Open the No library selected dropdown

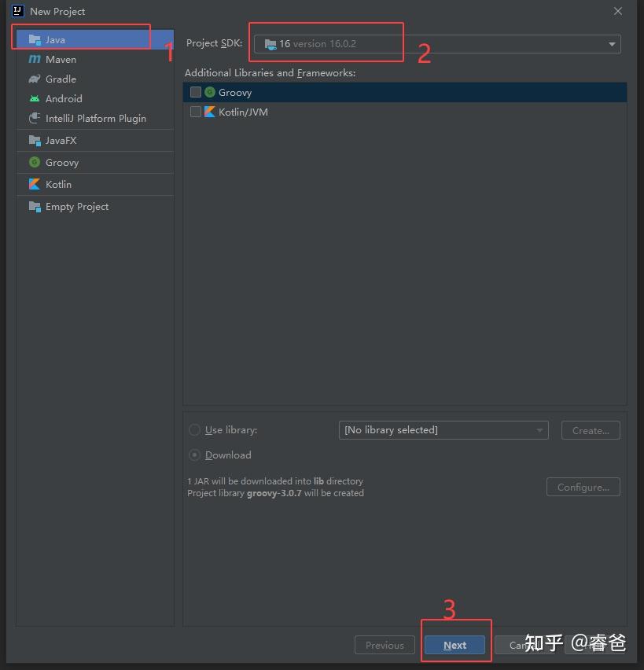tap(540, 430)
